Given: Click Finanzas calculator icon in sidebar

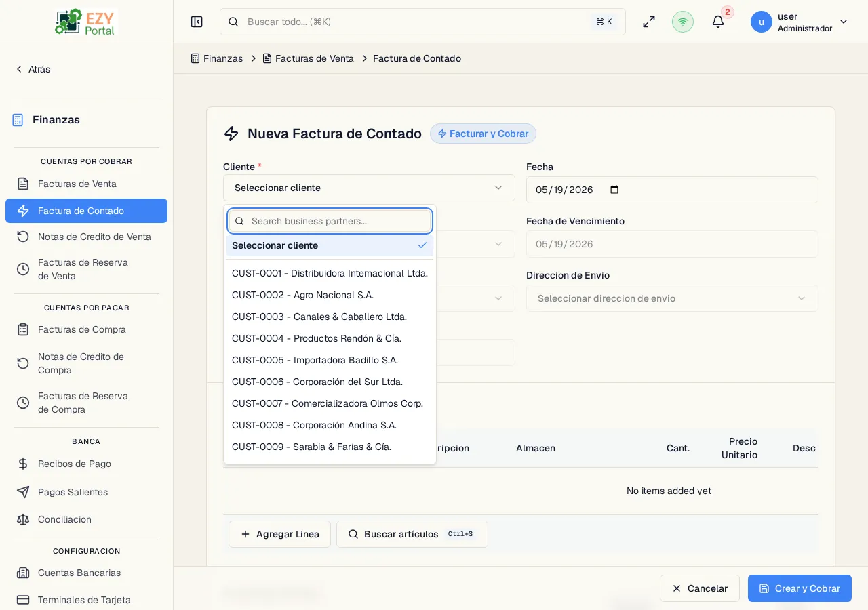Looking at the screenshot, I should (x=18, y=120).
